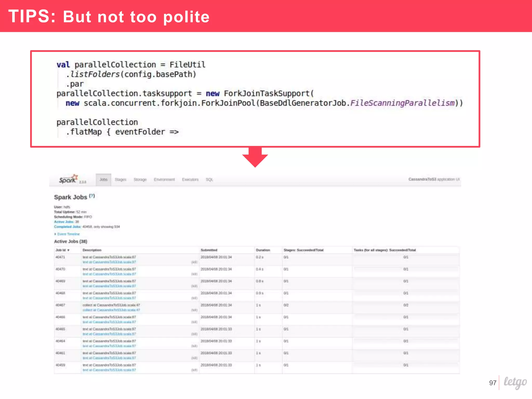Switch to the Stages tab
This screenshot has width=532, height=399.
tap(120, 179)
